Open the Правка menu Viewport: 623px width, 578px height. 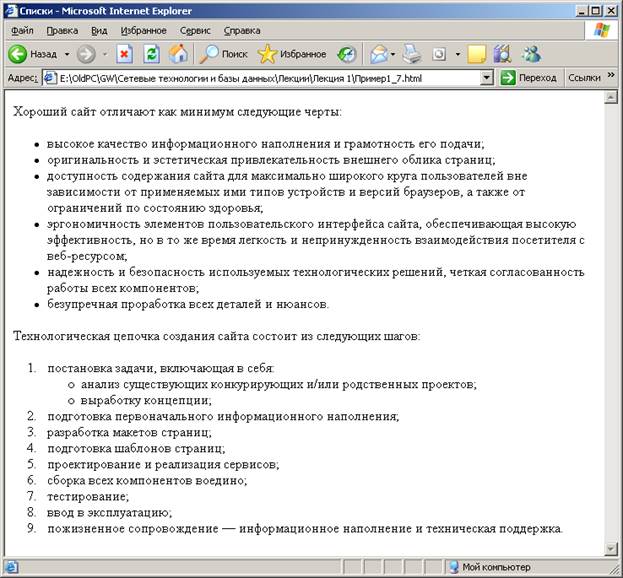click(62, 31)
